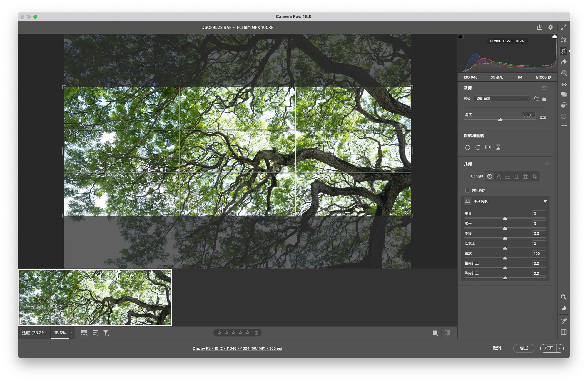Viewport: 588px width, 382px height.
Task: Open the Red Eye removal tool
Action: pyautogui.click(x=564, y=84)
